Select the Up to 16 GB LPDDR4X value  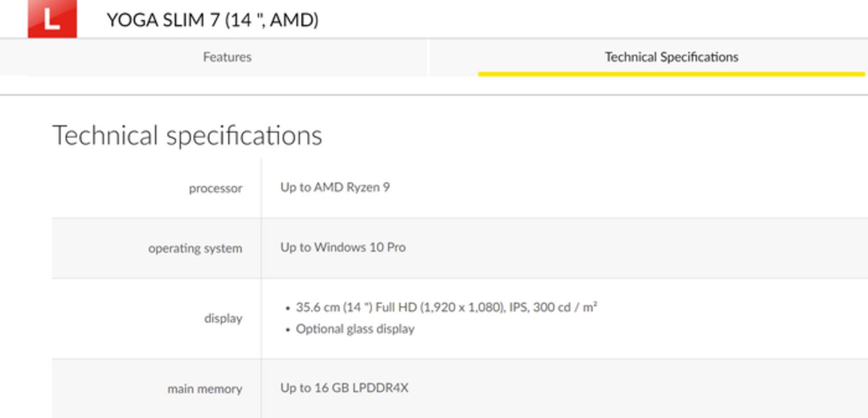click(344, 388)
